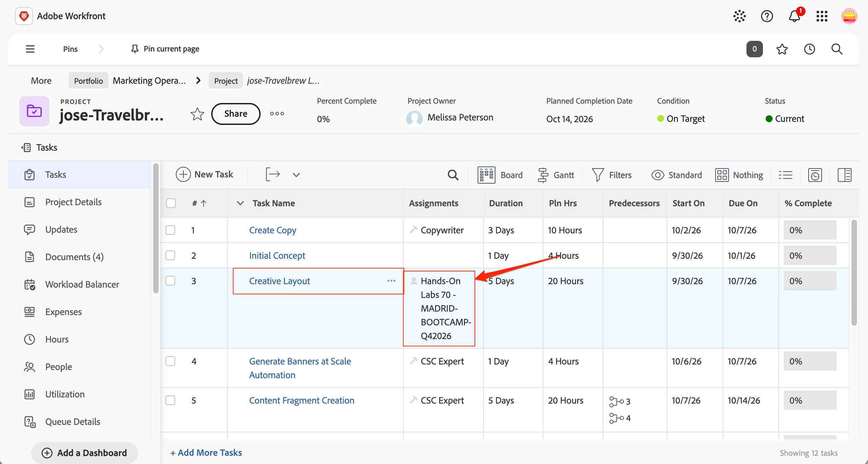The height and width of the screenshot is (464, 868).
Task: Toggle the bulk edit list icon
Action: tap(785, 175)
